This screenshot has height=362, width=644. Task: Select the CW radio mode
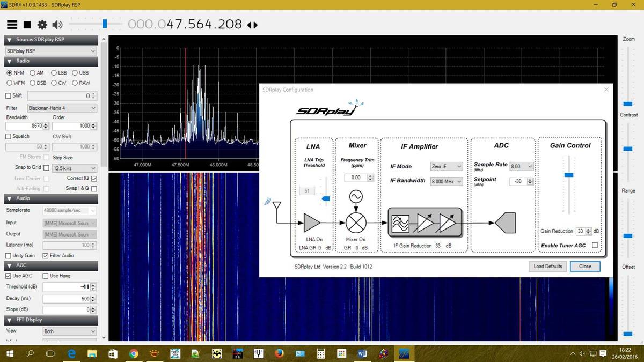click(58, 83)
